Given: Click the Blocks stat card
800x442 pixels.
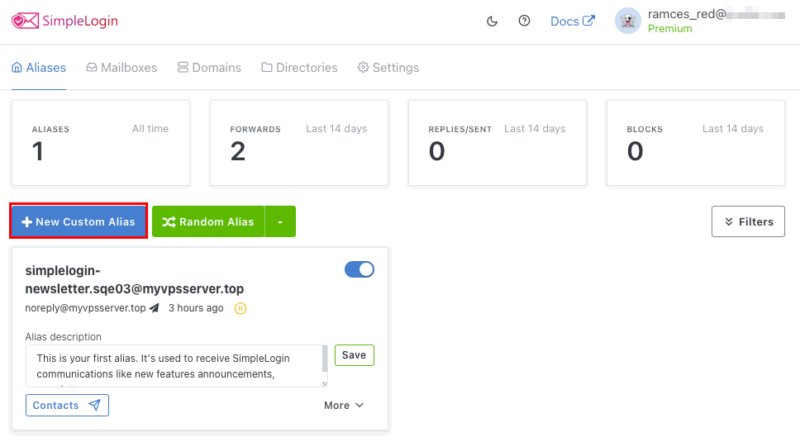Looking at the screenshot, I should pyautogui.click(x=696, y=143).
